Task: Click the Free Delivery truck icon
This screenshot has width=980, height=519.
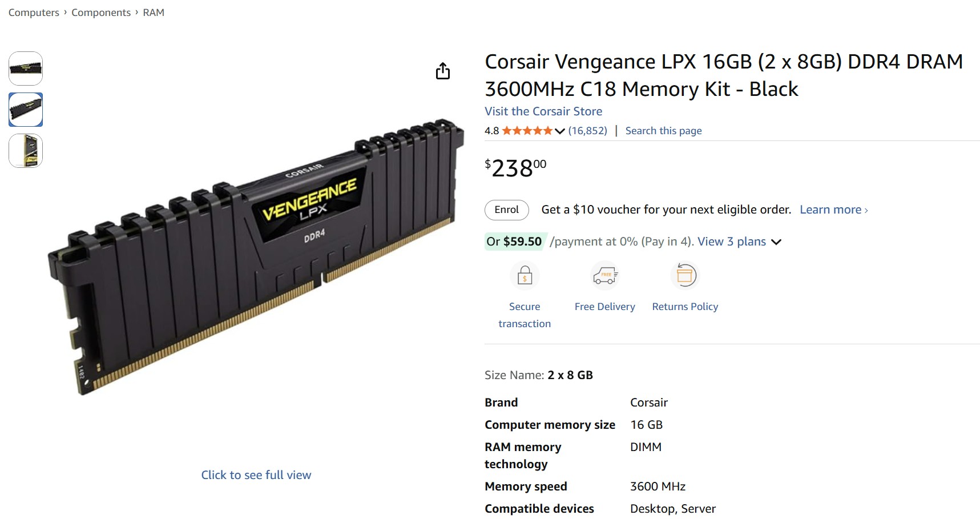Action: coord(604,276)
